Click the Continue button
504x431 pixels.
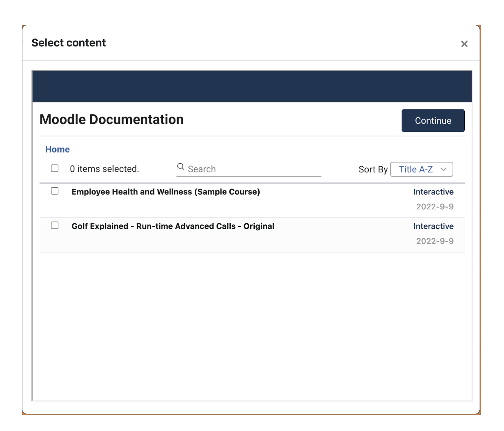point(433,121)
